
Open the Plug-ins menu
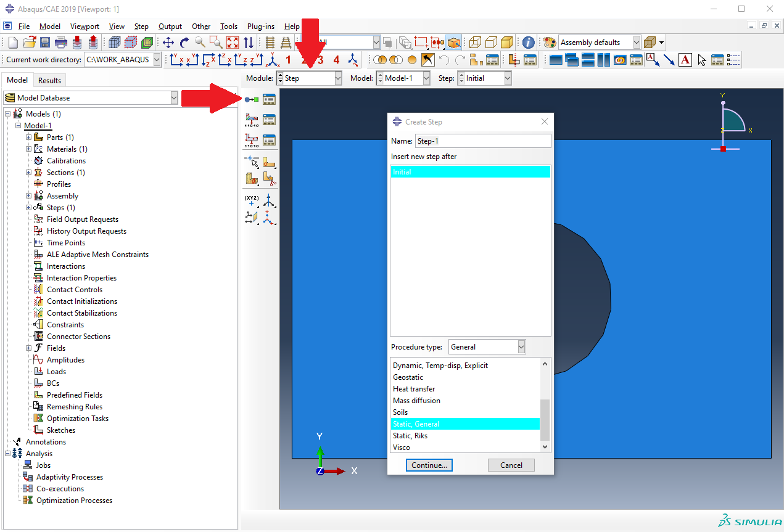[260, 27]
